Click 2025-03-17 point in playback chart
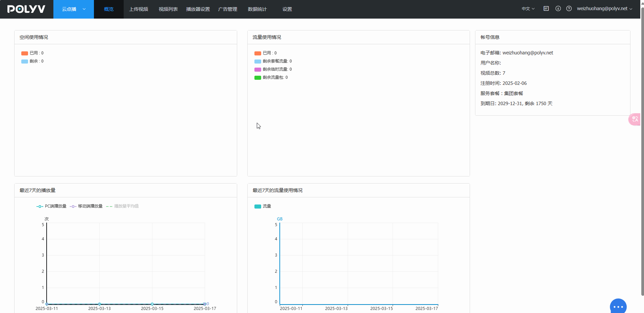 [205, 304]
